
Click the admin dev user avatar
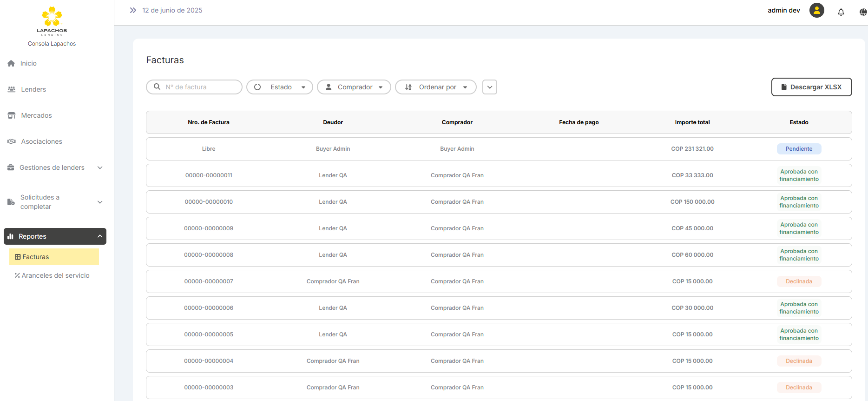[816, 10]
